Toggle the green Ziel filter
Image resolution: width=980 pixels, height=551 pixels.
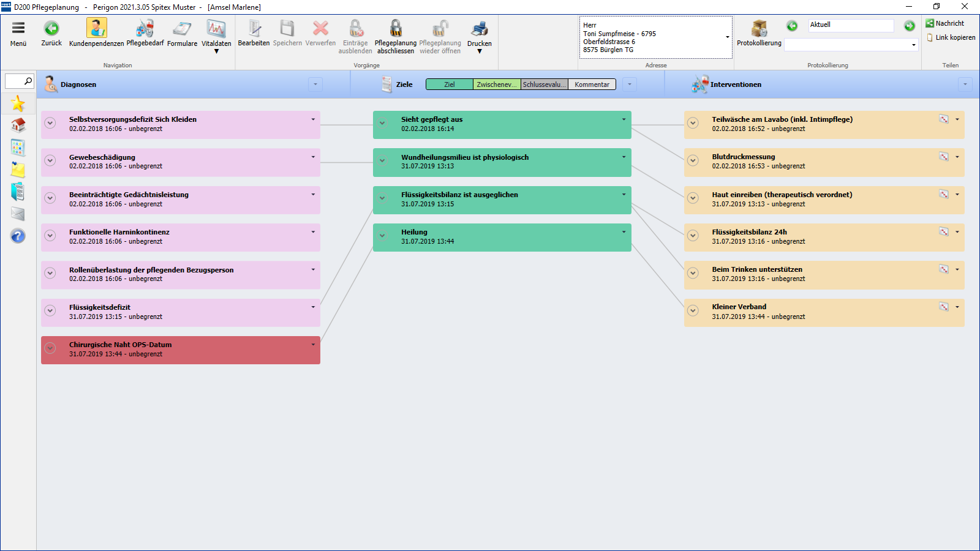449,84
